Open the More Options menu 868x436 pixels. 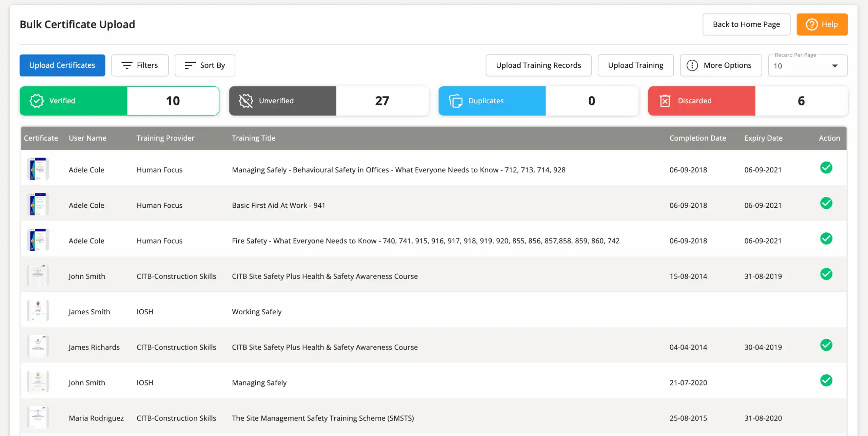coord(721,65)
